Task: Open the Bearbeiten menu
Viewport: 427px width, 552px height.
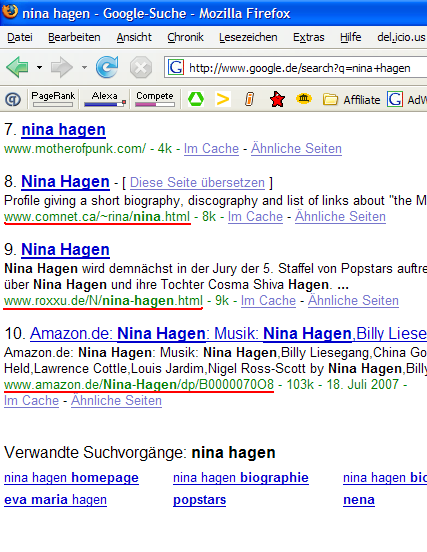Action: (74, 37)
